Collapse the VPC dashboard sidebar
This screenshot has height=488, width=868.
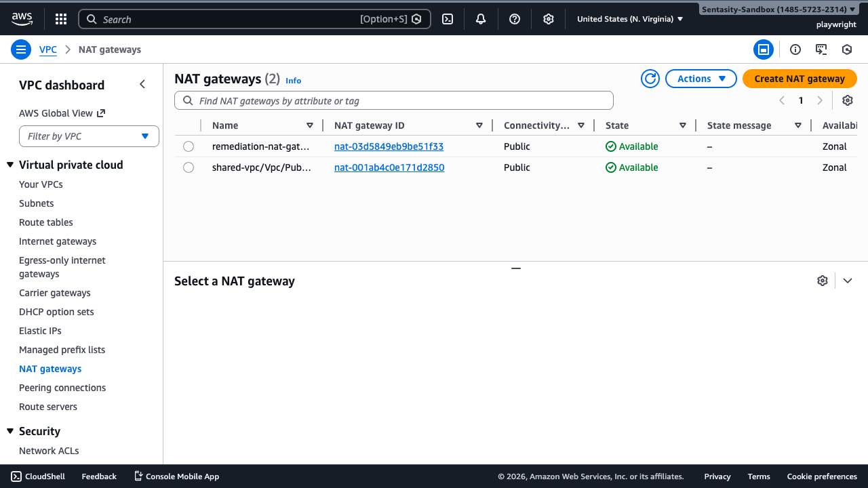(x=142, y=83)
